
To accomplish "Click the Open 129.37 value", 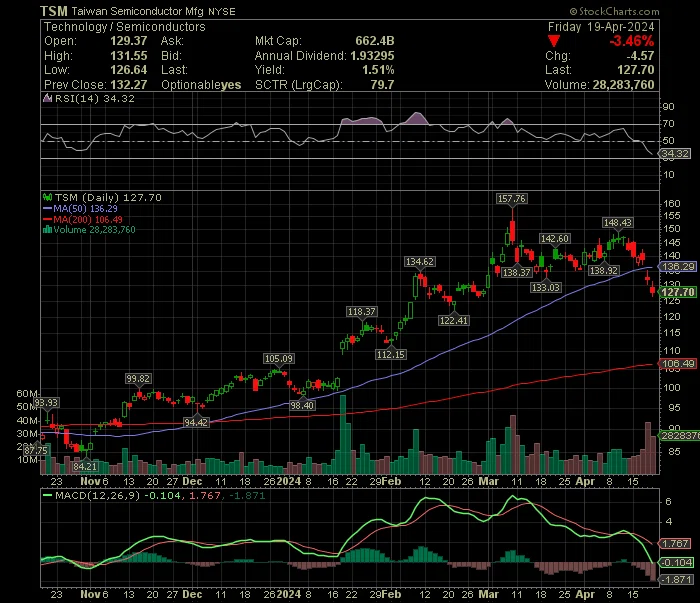I will (129, 41).
